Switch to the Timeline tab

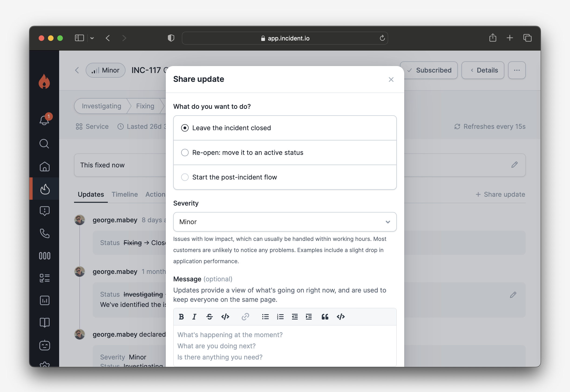click(125, 194)
